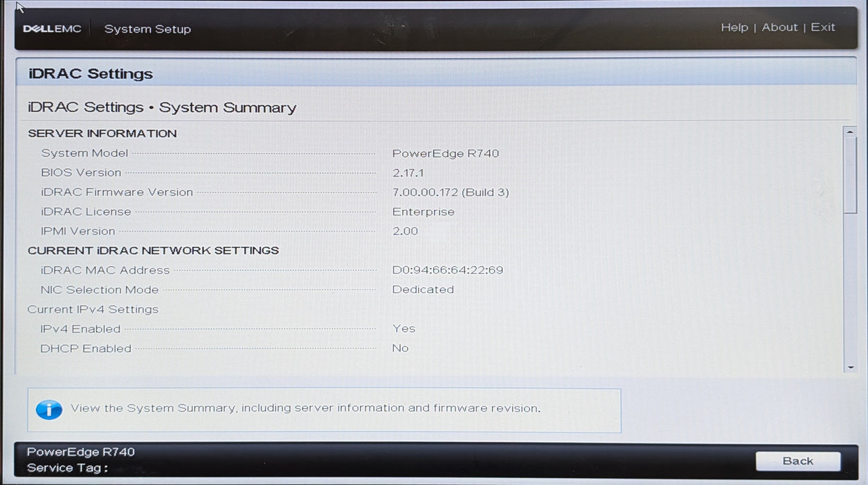Image resolution: width=868 pixels, height=485 pixels.
Task: Click the iDRAC MAC Address label
Action: point(105,270)
